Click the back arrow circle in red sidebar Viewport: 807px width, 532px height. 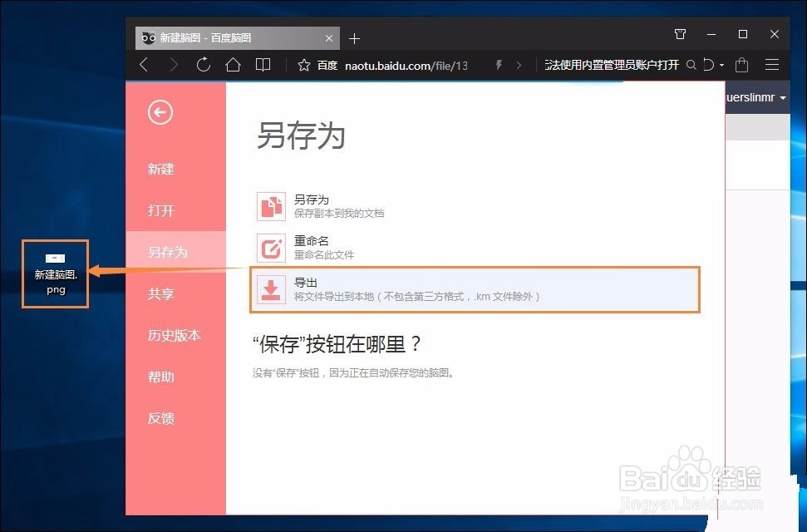[x=160, y=112]
